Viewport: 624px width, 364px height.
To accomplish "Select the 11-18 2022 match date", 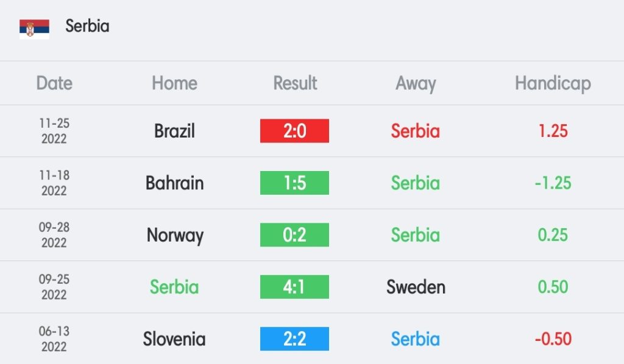I will coord(54,183).
